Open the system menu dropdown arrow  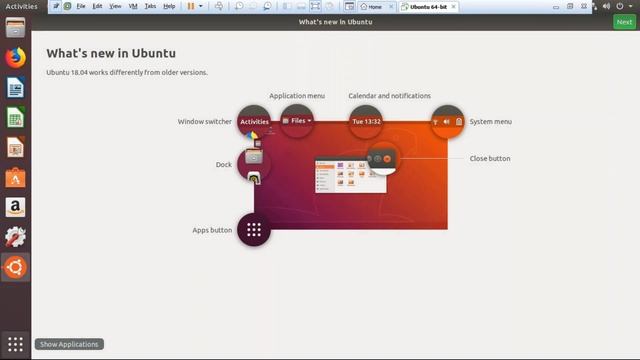click(x=631, y=6)
